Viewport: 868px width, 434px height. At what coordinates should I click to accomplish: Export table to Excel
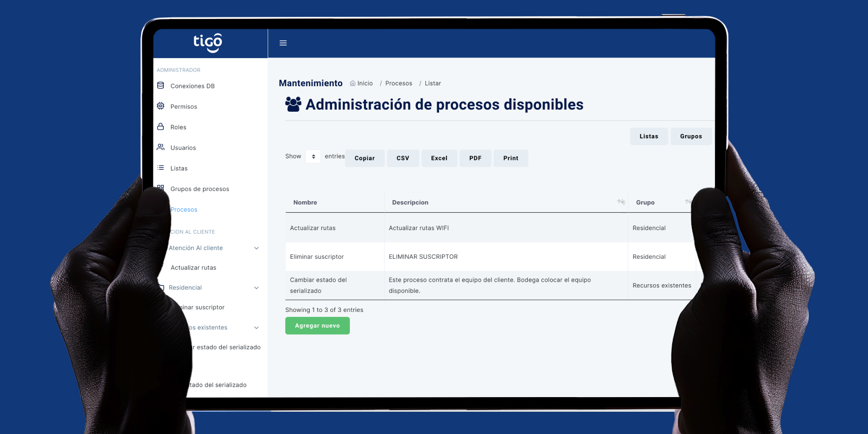click(439, 158)
